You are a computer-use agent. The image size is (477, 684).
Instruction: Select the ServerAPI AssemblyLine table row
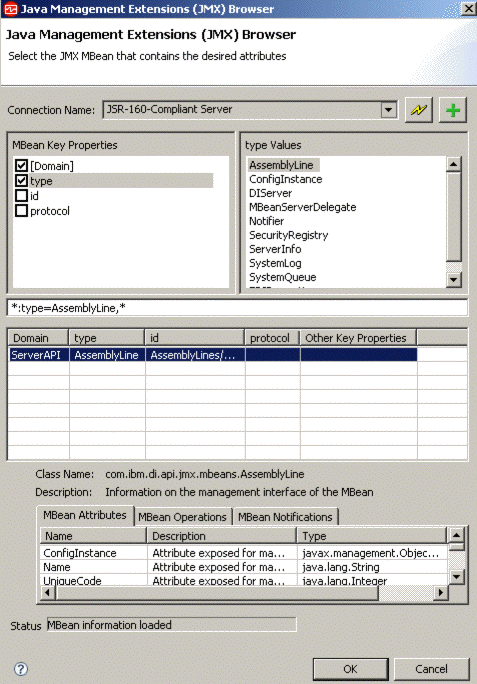(x=213, y=355)
